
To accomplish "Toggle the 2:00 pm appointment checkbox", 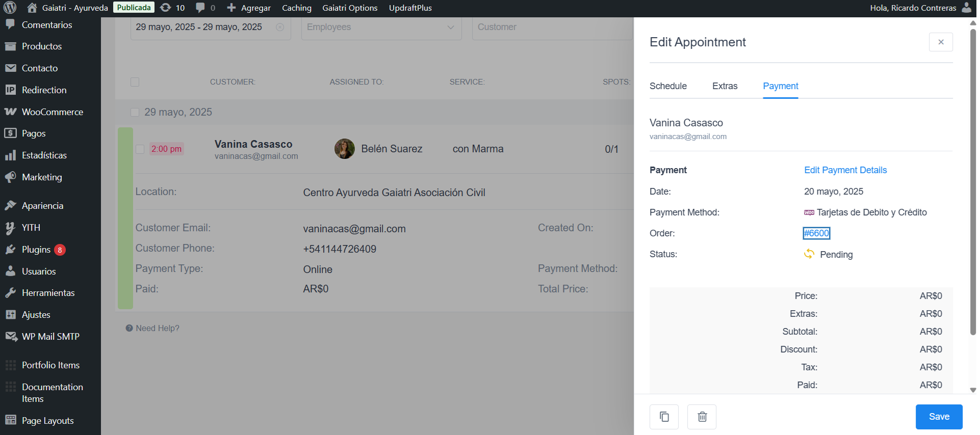I will point(140,149).
